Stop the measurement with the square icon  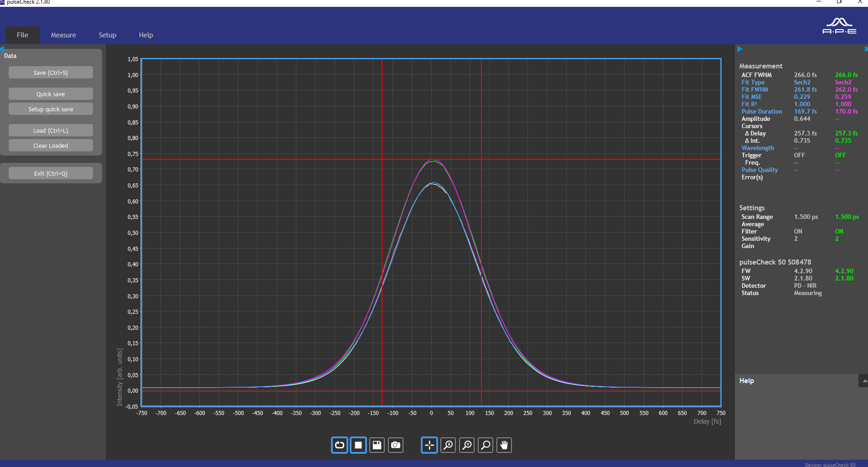click(358, 445)
